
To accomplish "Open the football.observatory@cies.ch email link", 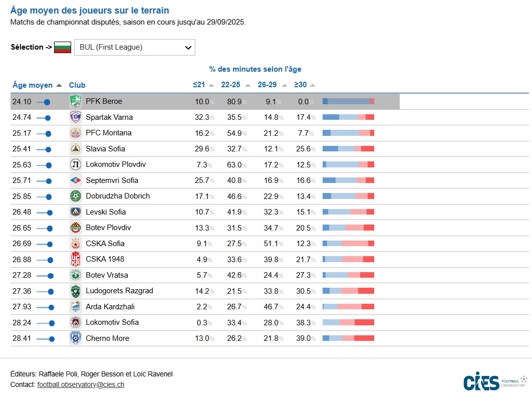I will (x=81, y=385).
